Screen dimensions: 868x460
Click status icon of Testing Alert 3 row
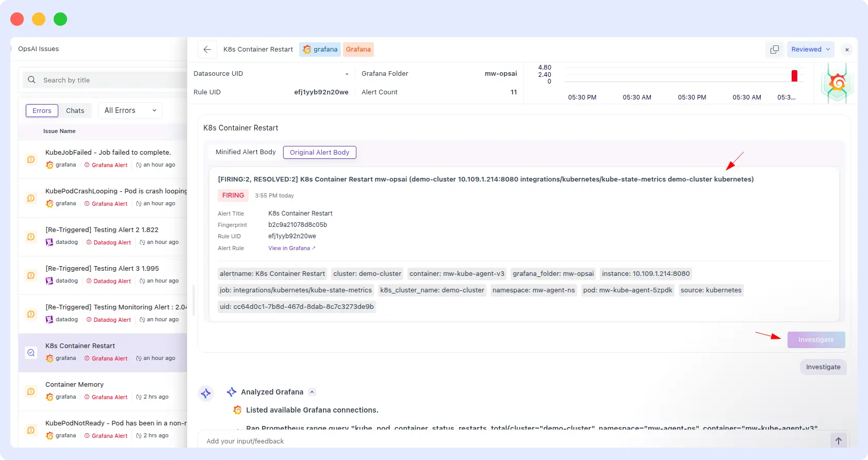point(31,275)
